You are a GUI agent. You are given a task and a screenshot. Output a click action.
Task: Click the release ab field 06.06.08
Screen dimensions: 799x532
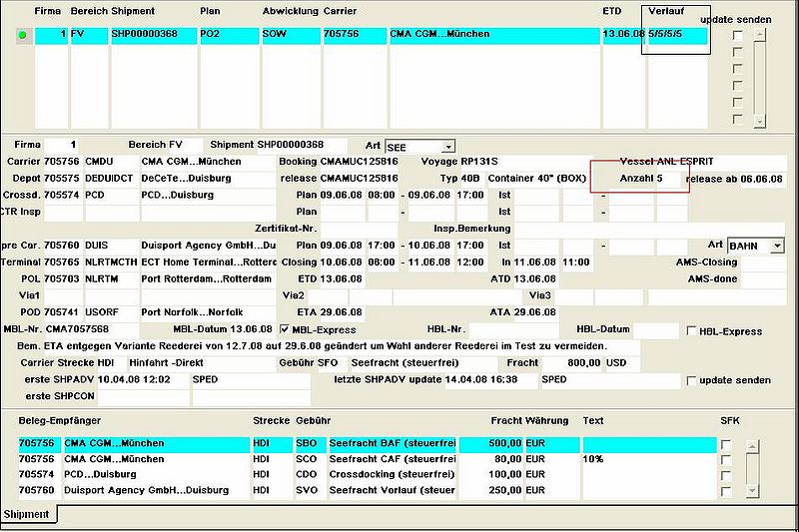(763, 179)
